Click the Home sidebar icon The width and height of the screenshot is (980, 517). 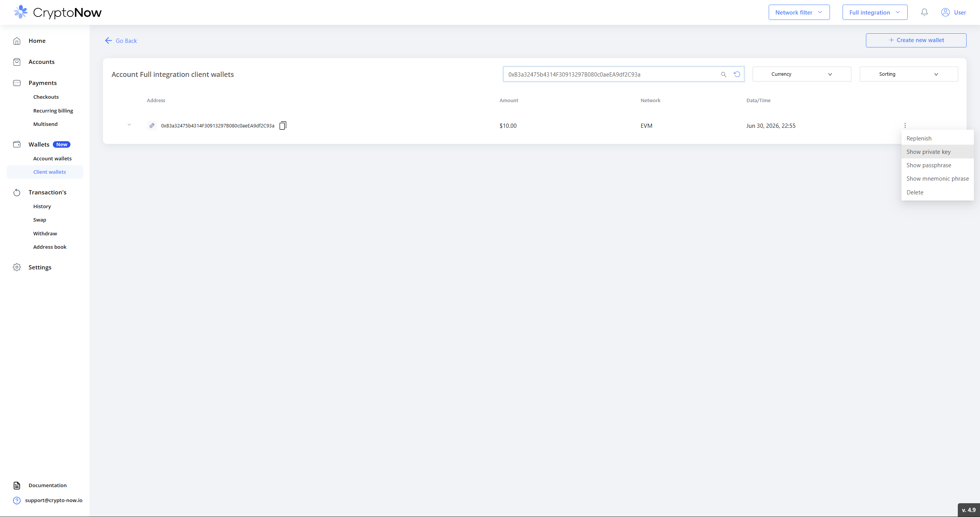click(x=17, y=41)
